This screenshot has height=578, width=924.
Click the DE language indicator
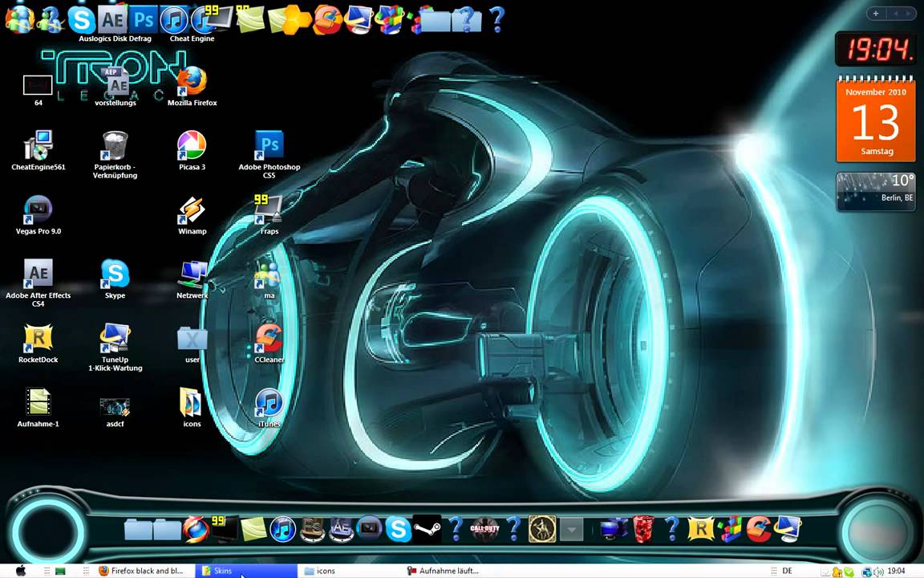pos(788,571)
